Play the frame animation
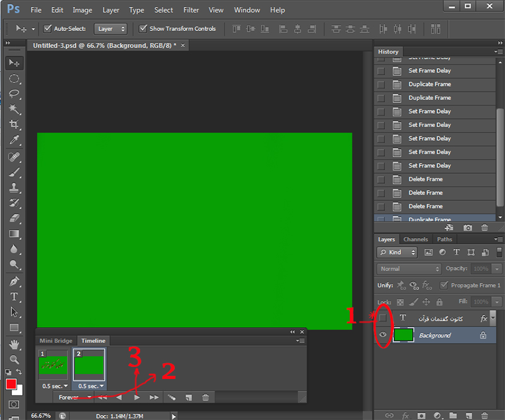This screenshot has width=505, height=420. 137,397
